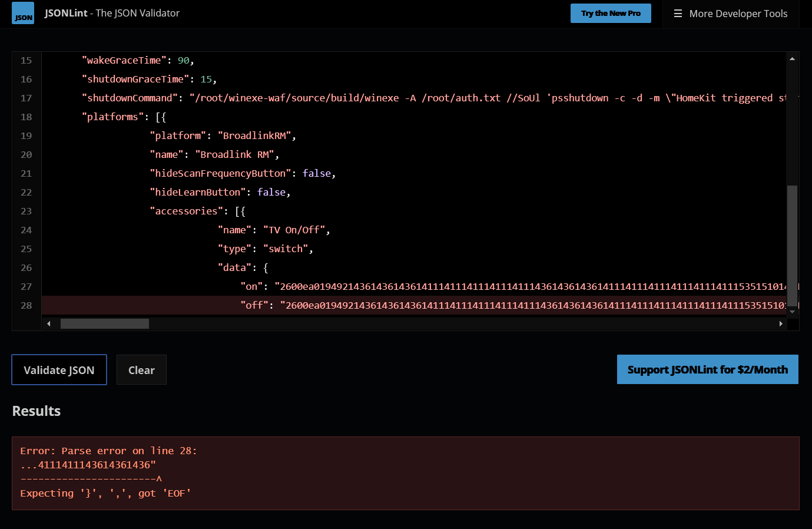Click the "off" key on highlighted line 28
Screen dimensions: 812x529
[254, 305]
